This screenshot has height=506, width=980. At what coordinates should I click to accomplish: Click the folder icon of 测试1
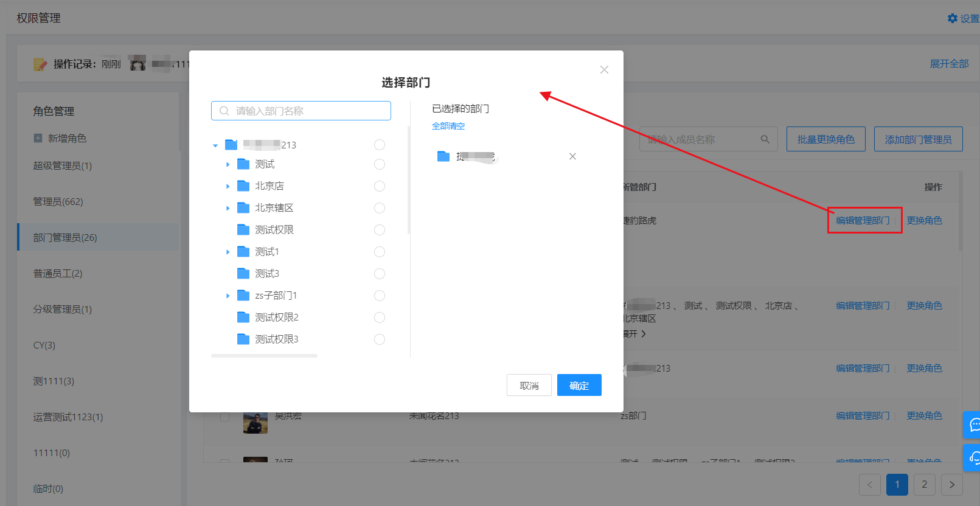click(x=243, y=252)
